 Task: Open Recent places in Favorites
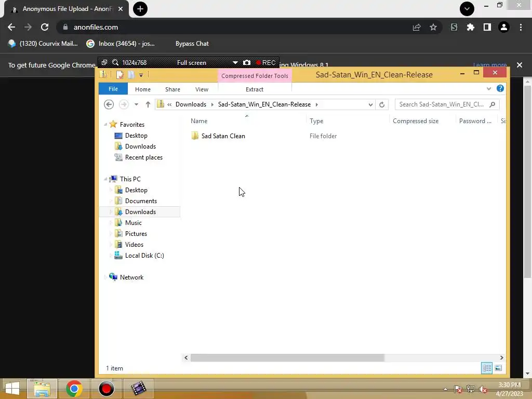143,157
